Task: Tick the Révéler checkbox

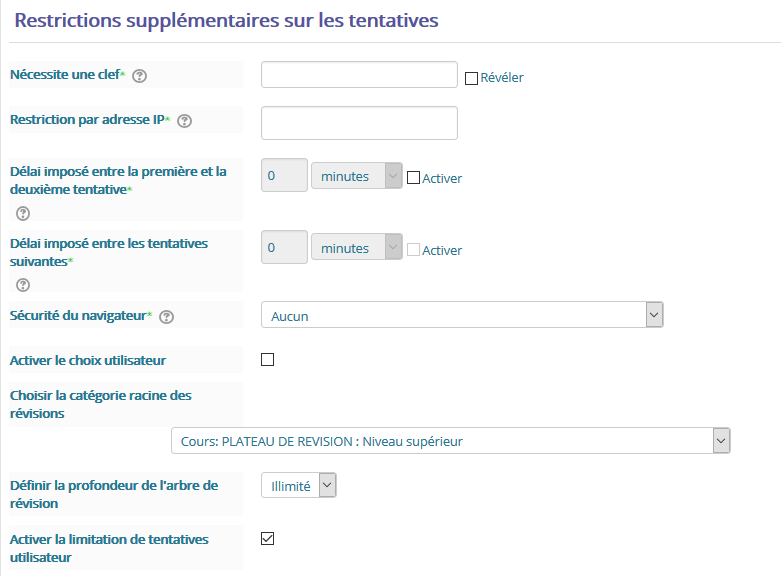Action: coord(472,78)
